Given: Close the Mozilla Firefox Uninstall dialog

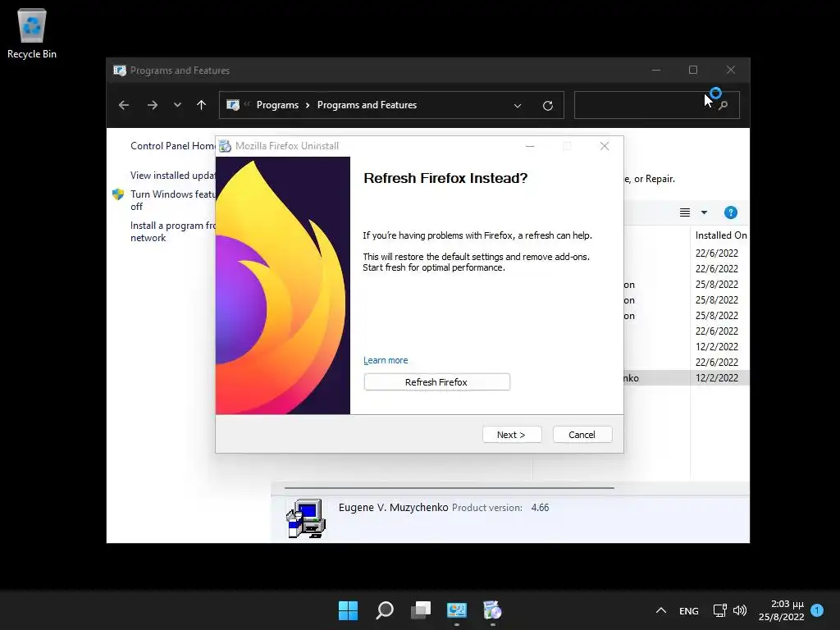Looking at the screenshot, I should (605, 146).
